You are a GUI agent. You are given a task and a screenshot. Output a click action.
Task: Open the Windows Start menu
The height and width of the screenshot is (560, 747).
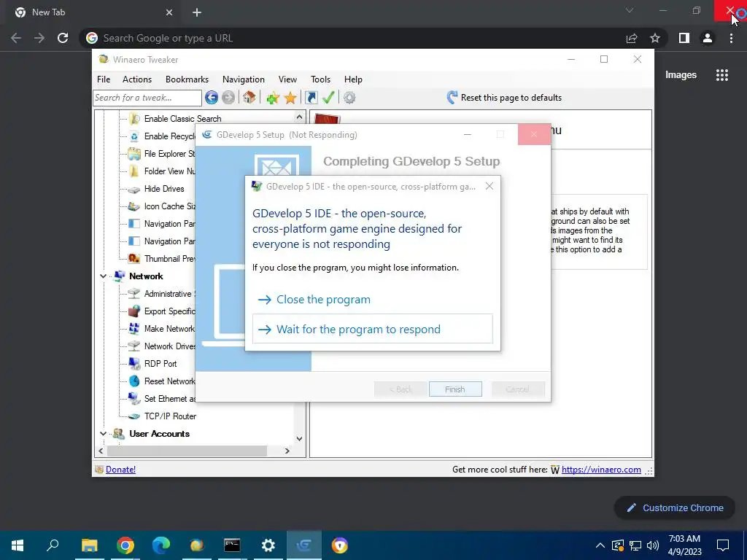coord(18,545)
